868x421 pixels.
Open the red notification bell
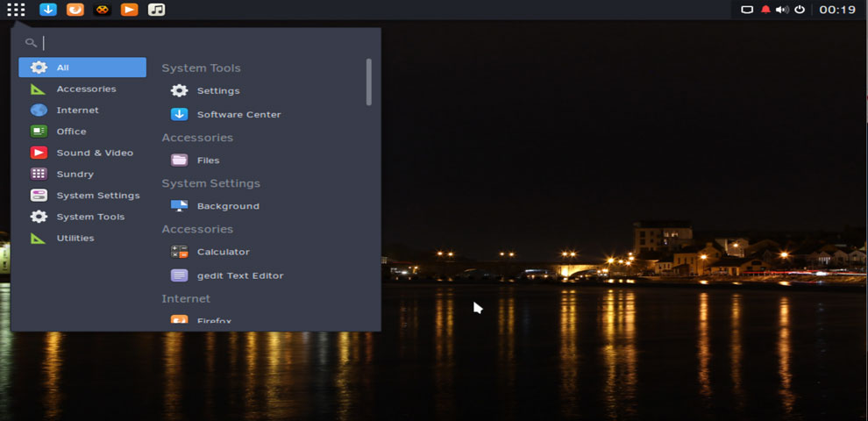[x=765, y=10]
